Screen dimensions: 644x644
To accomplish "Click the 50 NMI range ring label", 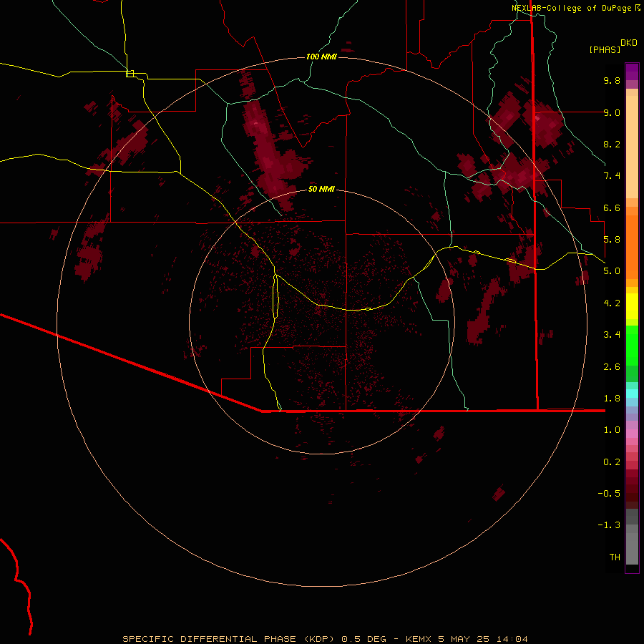I will point(321,189).
